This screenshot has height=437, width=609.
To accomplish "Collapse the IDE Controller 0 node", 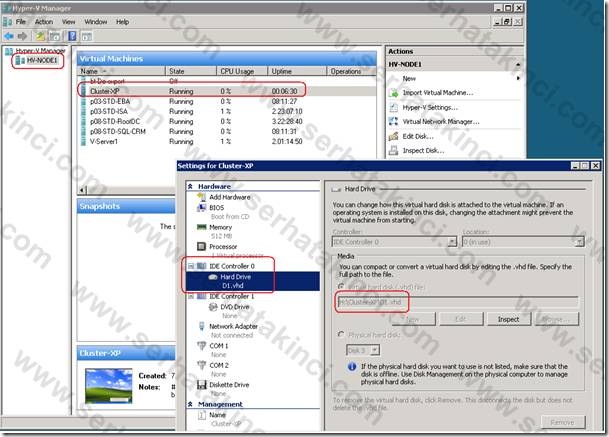I will [191, 266].
